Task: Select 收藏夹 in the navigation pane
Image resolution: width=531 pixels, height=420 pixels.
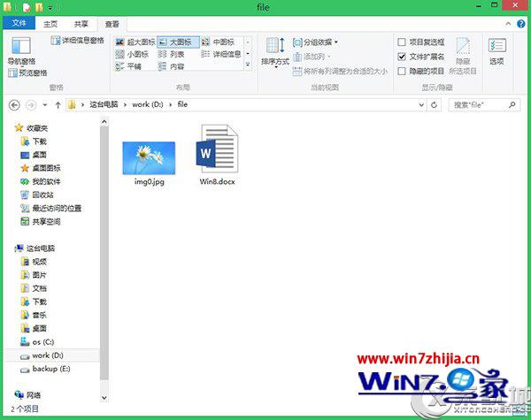Action: click(32, 128)
